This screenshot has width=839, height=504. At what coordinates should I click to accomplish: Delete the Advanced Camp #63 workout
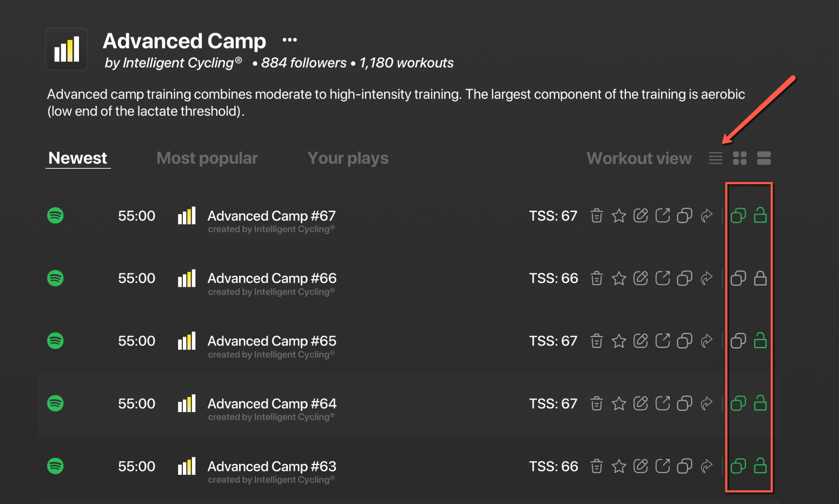597,466
